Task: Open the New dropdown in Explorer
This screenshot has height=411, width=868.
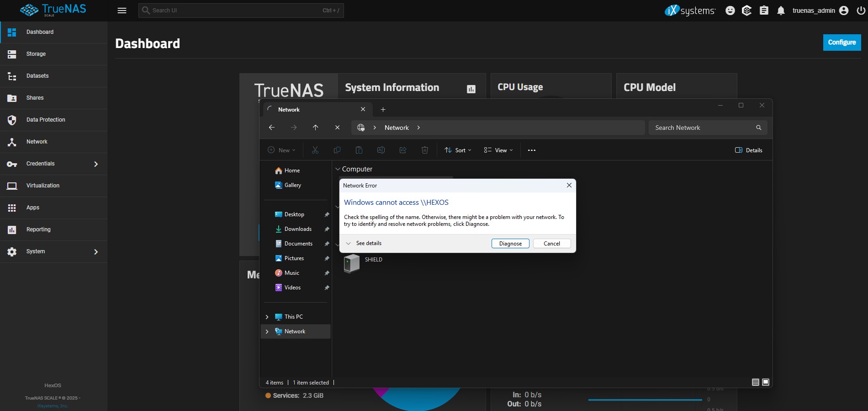Action: coord(281,150)
